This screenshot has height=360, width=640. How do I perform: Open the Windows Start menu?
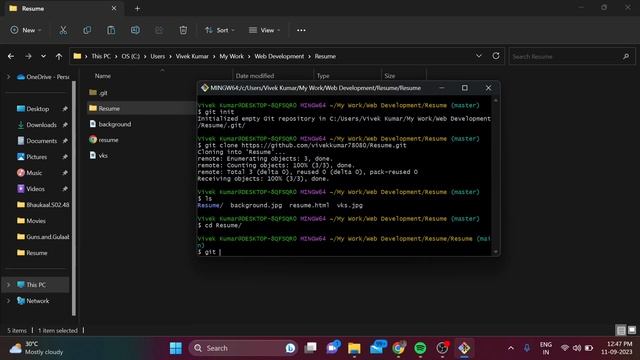coord(176,348)
